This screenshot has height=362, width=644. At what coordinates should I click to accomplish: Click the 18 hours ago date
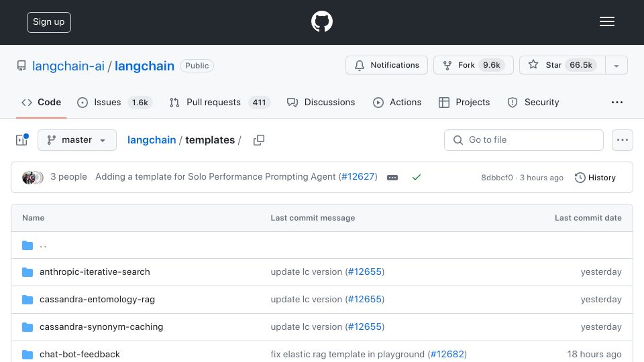[x=594, y=354]
